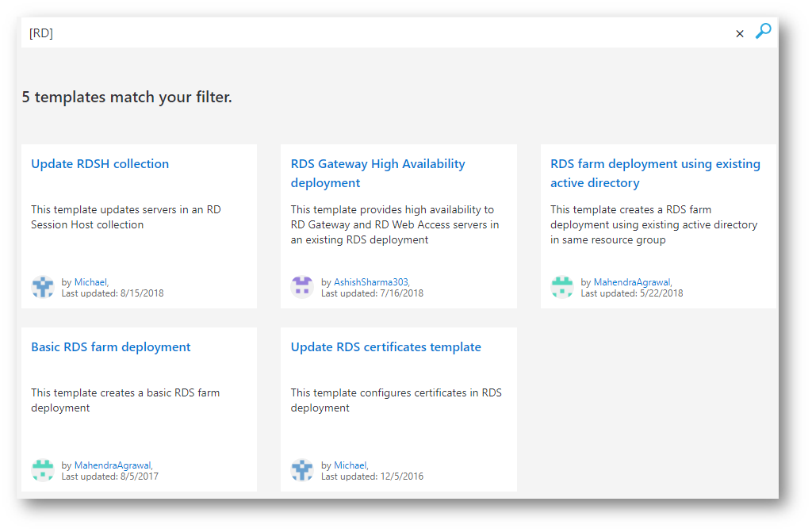Open RDS farm deployment using existing active directory

tap(655, 173)
